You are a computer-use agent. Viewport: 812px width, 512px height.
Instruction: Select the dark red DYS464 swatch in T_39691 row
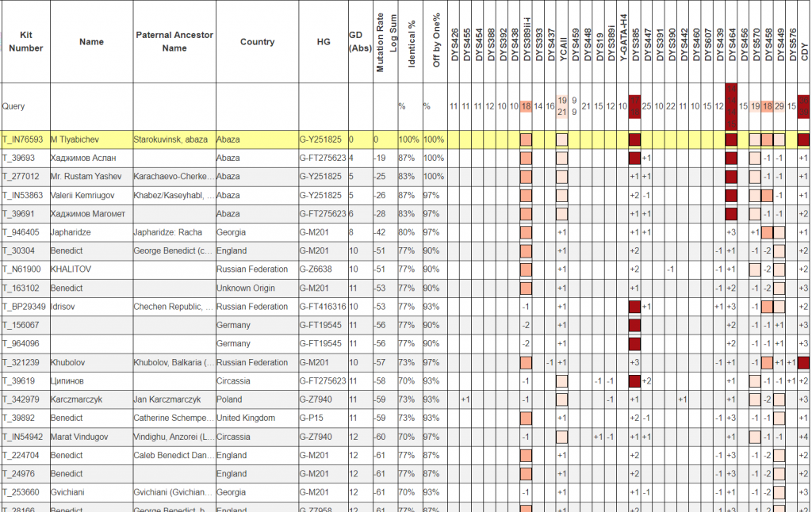coord(731,214)
